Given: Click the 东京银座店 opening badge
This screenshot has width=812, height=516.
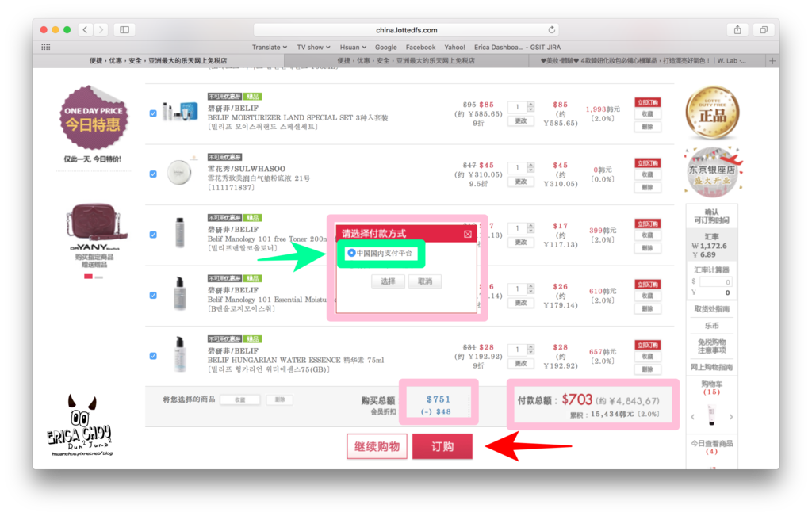Looking at the screenshot, I should tap(712, 172).
